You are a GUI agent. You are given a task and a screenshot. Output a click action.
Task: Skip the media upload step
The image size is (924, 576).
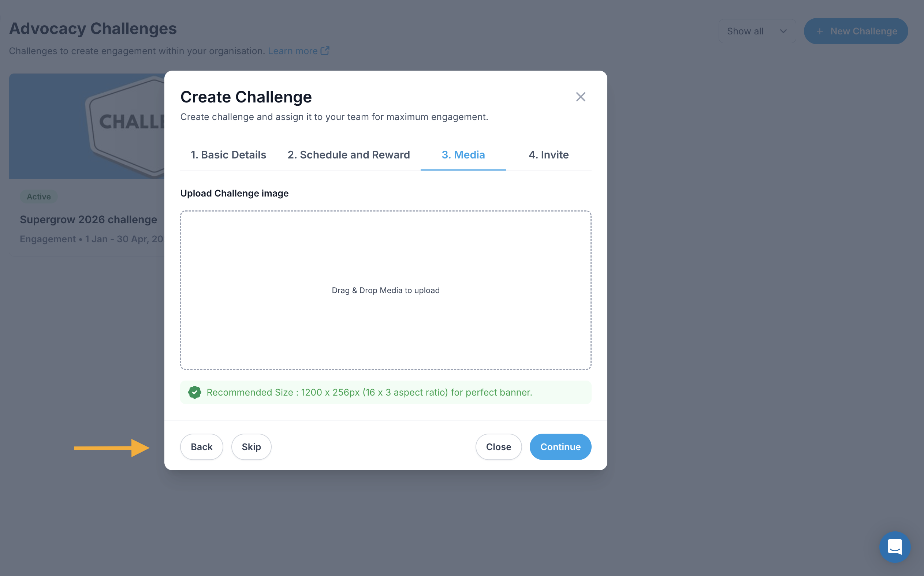(251, 446)
